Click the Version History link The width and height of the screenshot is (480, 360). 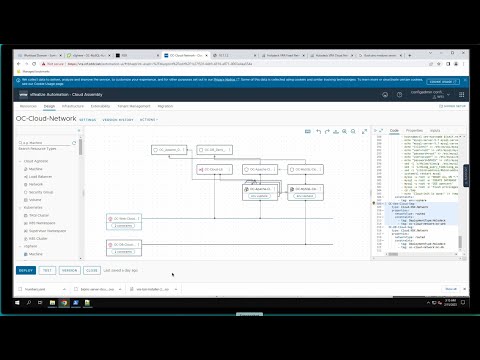[118, 119]
